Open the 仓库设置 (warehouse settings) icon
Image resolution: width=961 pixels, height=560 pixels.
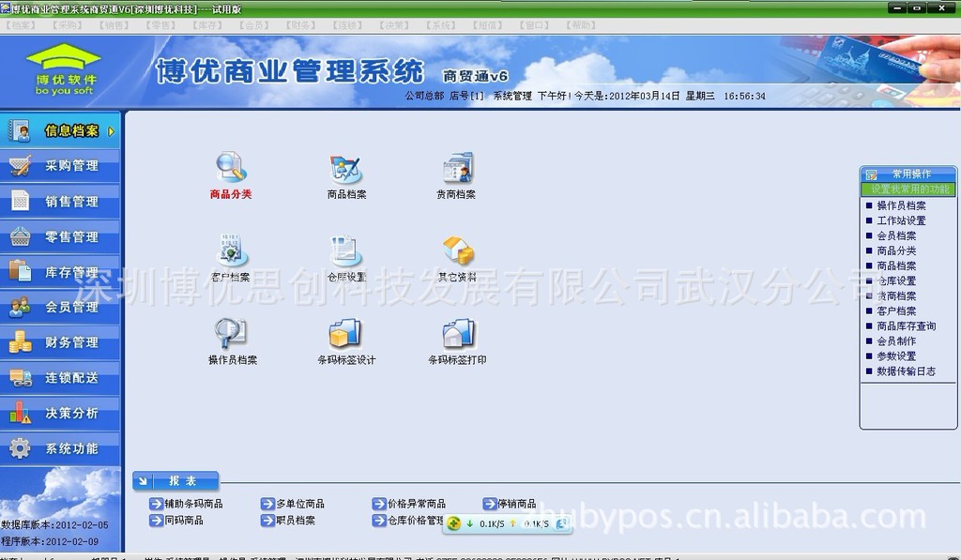point(345,255)
